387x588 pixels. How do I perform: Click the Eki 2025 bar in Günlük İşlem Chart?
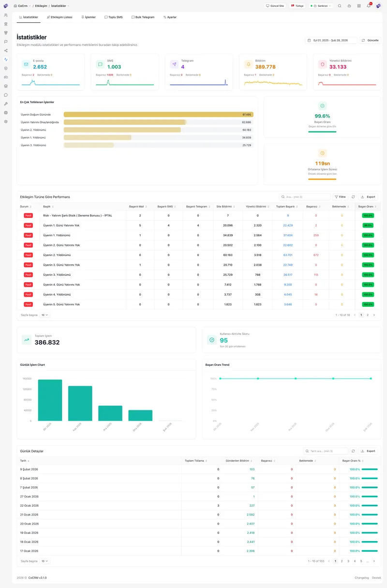coord(50,400)
